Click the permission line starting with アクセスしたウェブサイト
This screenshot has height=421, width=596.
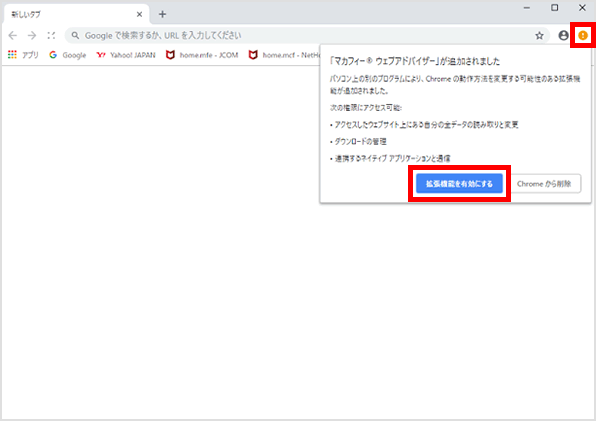(426, 125)
